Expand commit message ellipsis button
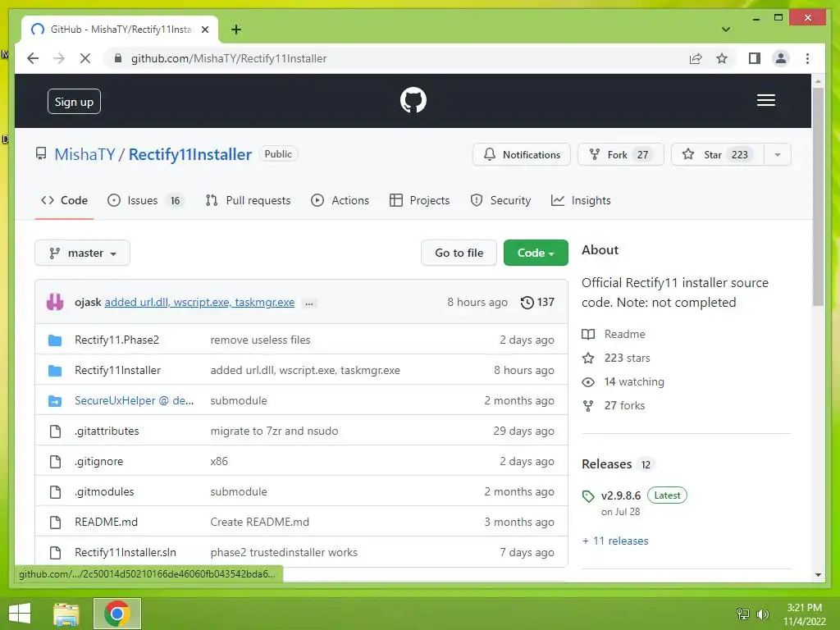The height and width of the screenshot is (630, 840). (309, 304)
